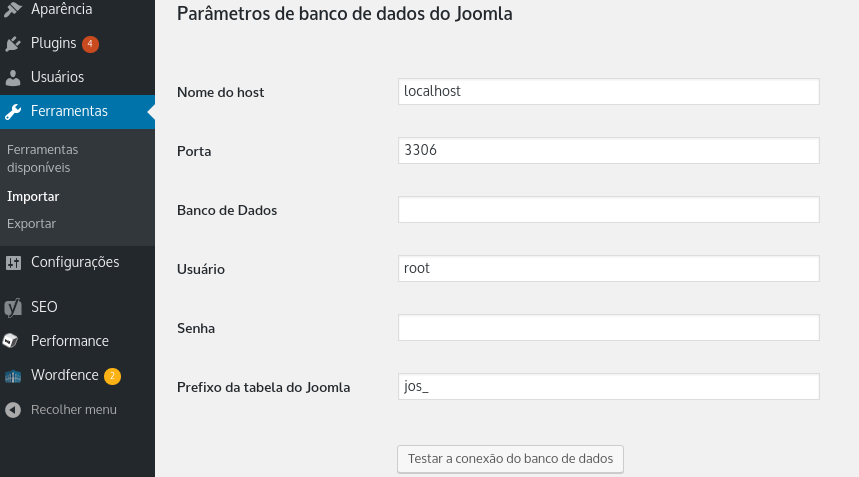
Task: Focus the Nome do host field
Action: point(609,91)
